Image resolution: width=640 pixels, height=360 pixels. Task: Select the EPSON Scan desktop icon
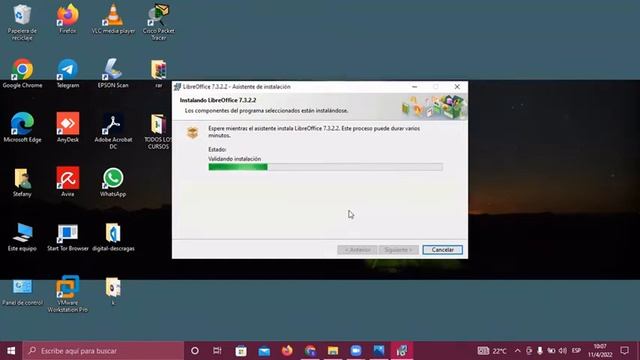click(113, 73)
